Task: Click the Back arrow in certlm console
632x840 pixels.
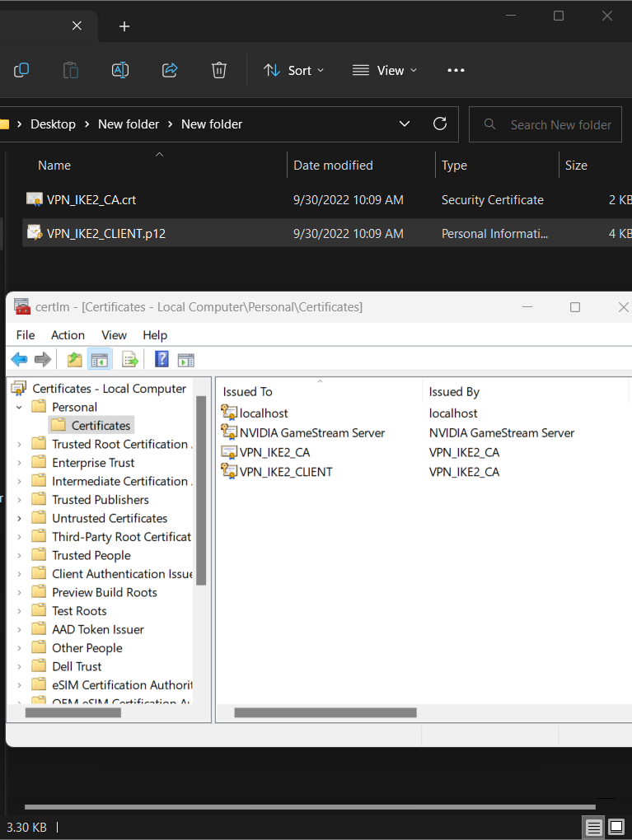Action: pos(19,359)
